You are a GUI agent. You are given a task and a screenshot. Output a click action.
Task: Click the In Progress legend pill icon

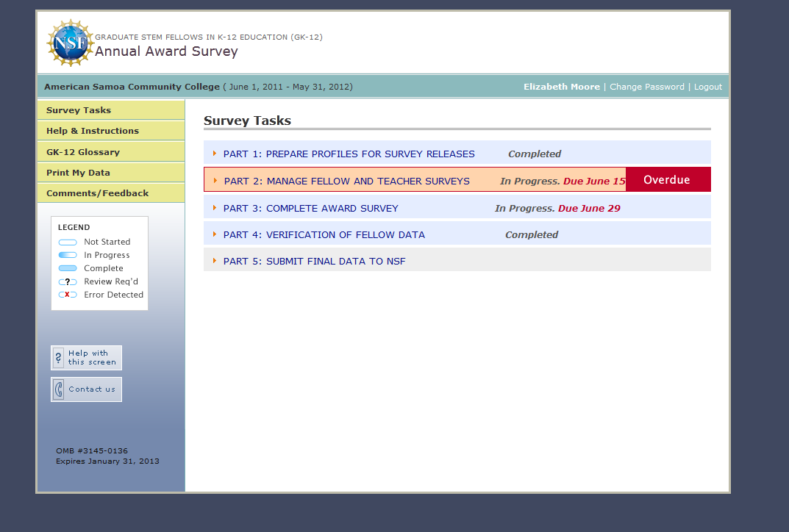(68, 255)
